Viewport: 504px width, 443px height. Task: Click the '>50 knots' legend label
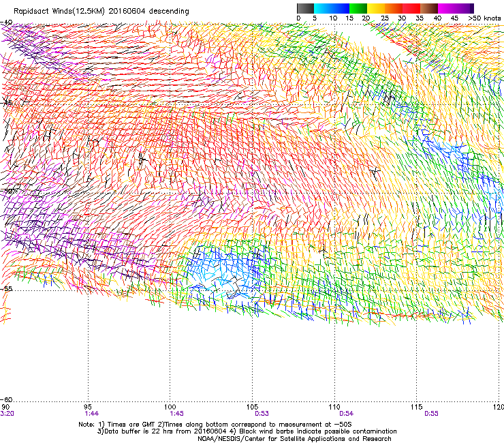pyautogui.click(x=484, y=18)
